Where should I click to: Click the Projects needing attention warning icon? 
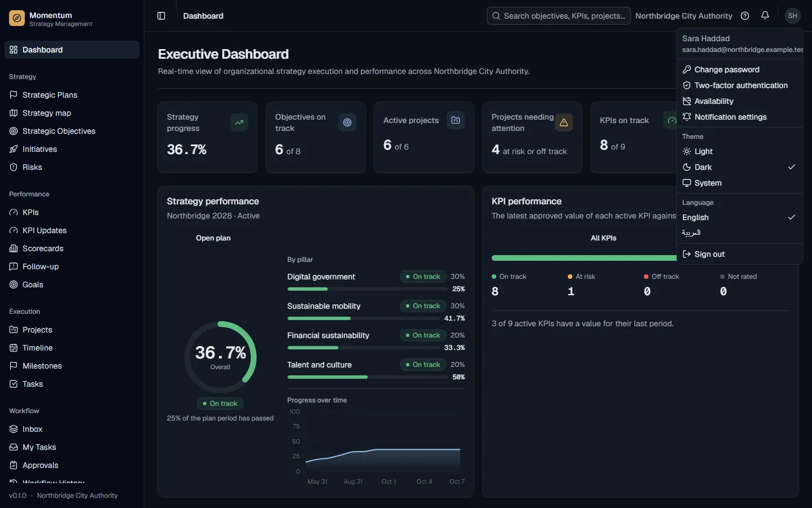tap(564, 122)
